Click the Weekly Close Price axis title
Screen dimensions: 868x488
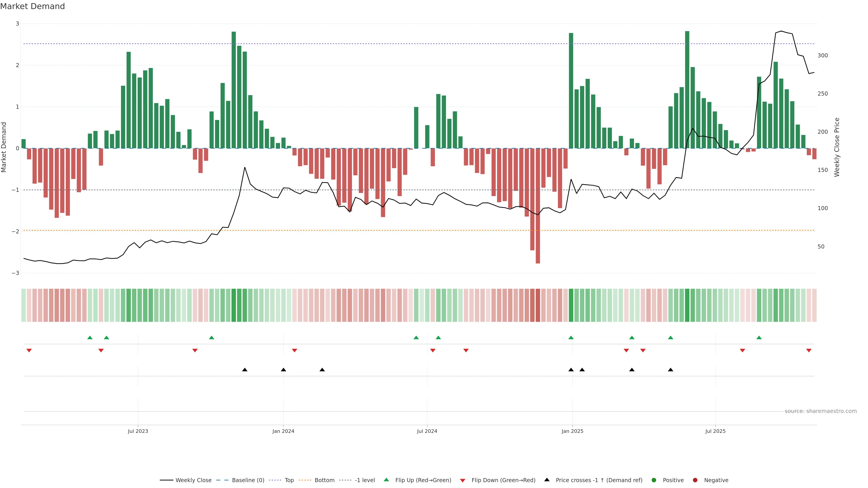(x=837, y=147)
